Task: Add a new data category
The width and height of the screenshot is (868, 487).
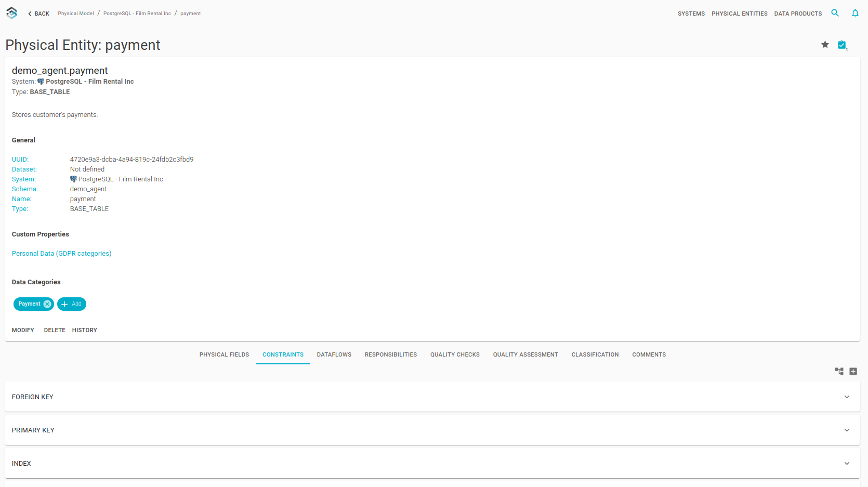Action: [72, 304]
